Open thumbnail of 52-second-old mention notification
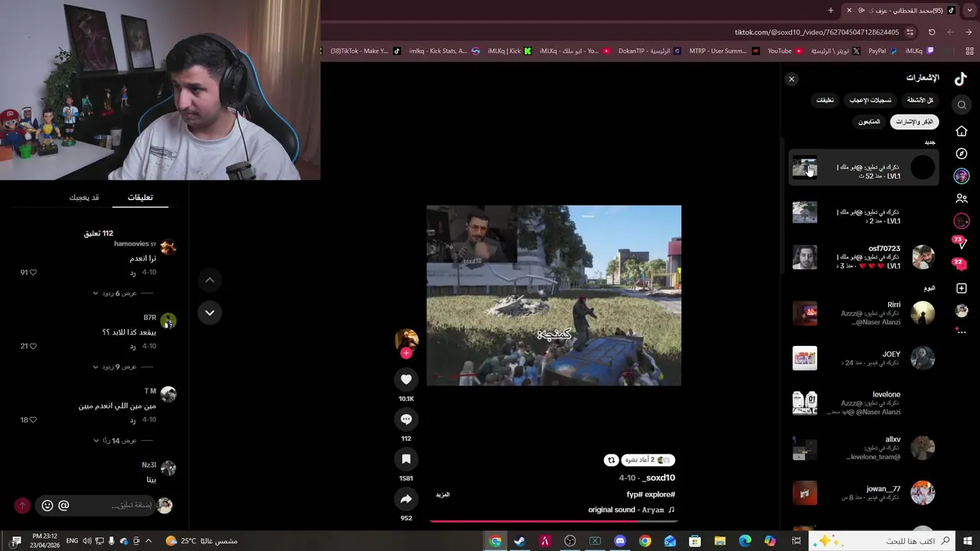The height and width of the screenshot is (551, 980). (x=805, y=168)
